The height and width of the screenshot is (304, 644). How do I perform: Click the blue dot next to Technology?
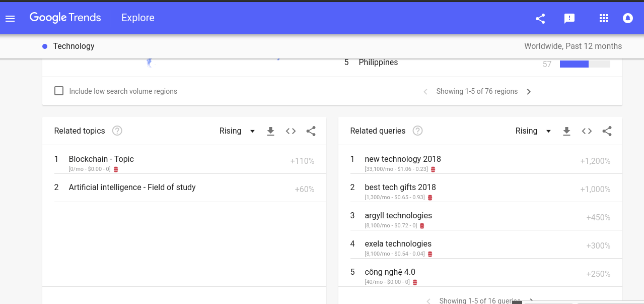click(x=45, y=46)
